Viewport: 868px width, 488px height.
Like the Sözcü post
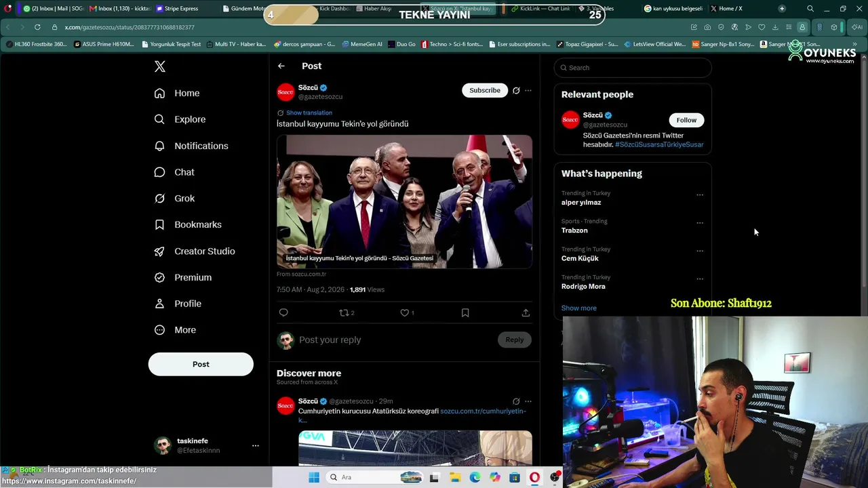pos(405,312)
